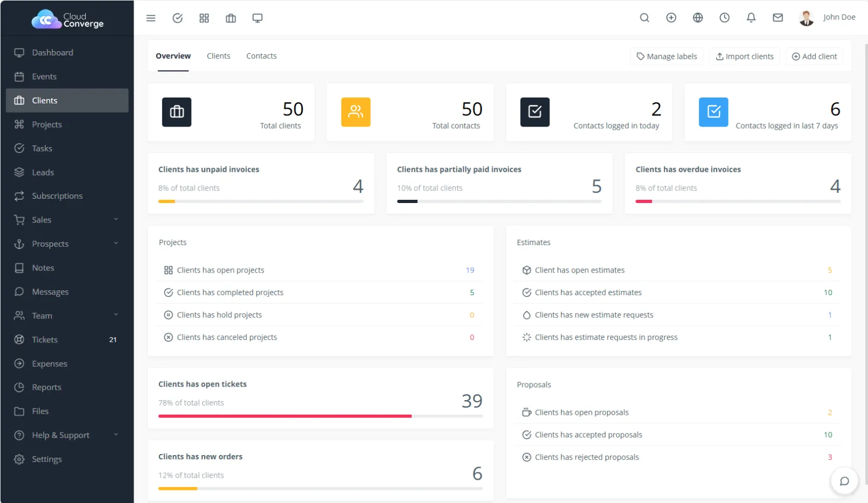Open the chat bubble widget
This screenshot has width=868, height=503.
click(844, 481)
